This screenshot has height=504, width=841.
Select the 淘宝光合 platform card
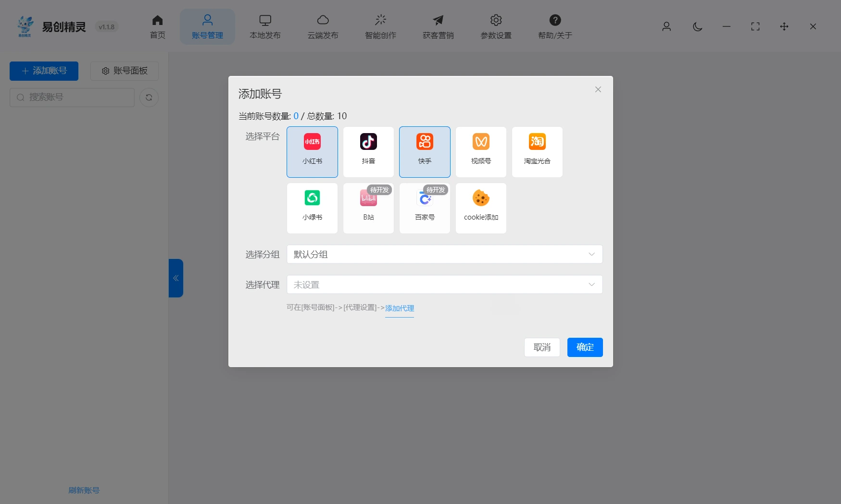pos(537,152)
